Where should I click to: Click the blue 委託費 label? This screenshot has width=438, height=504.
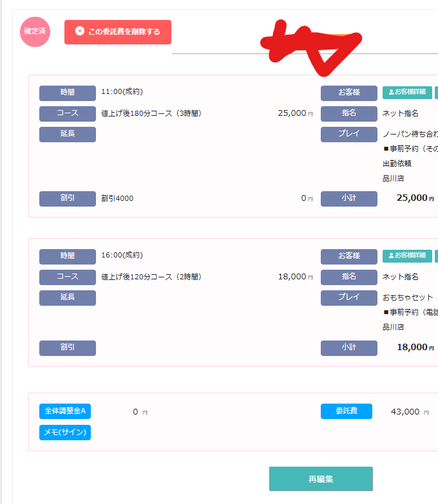tap(346, 411)
